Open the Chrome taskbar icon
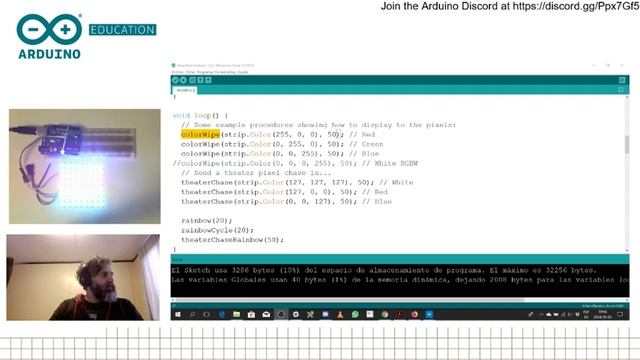Image resolution: width=640 pixels, height=360 pixels. [x=384, y=314]
